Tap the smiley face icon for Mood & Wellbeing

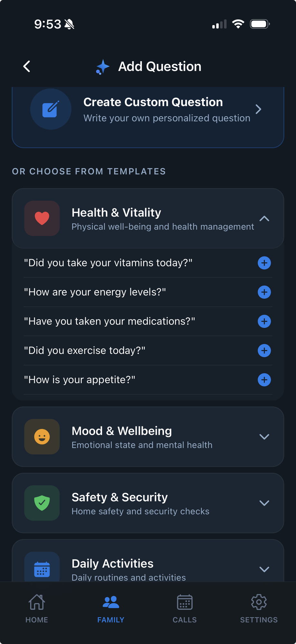coord(42,437)
